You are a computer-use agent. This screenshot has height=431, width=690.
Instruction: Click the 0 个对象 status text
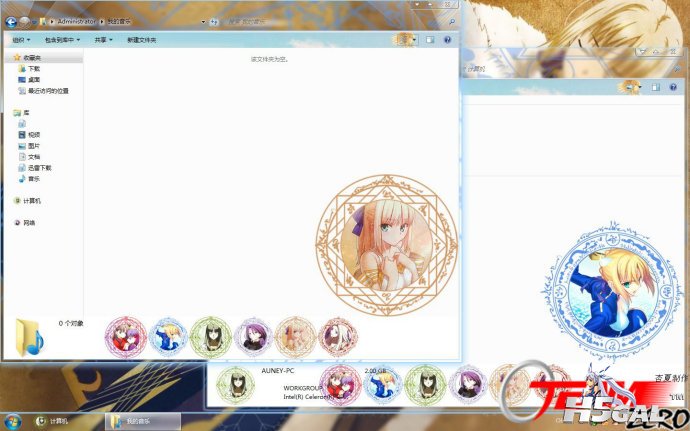point(71,324)
